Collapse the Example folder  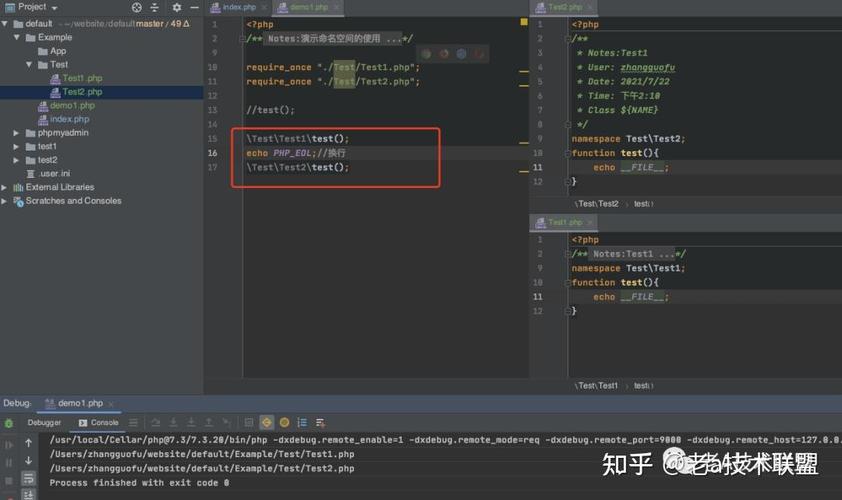click(17, 37)
